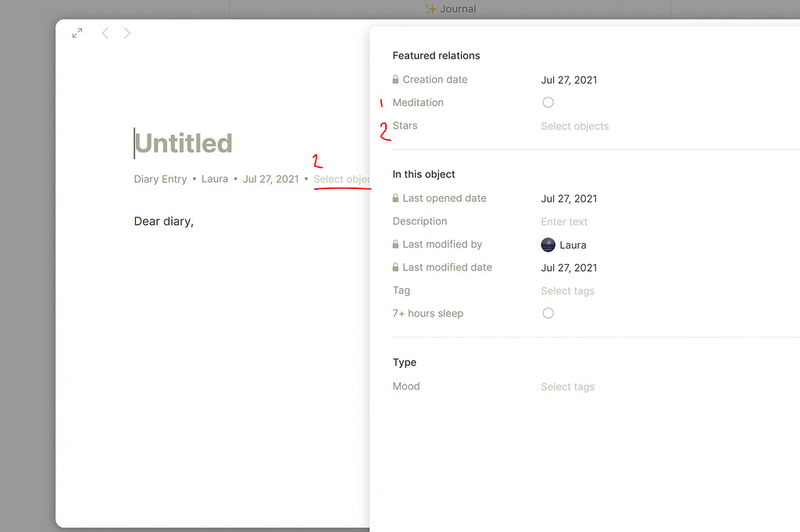Open the Mood picker via Select tags
Viewport: 800px width, 532px height.
pos(567,386)
